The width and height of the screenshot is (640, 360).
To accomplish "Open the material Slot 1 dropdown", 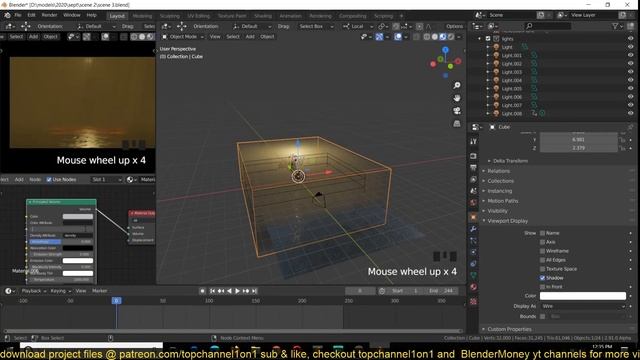I will (106, 180).
